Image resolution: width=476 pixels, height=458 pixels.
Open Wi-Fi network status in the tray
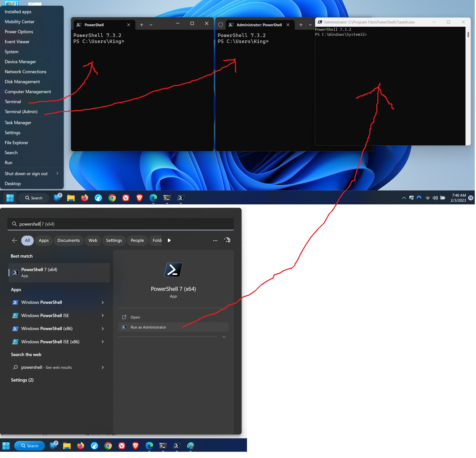[428, 198]
